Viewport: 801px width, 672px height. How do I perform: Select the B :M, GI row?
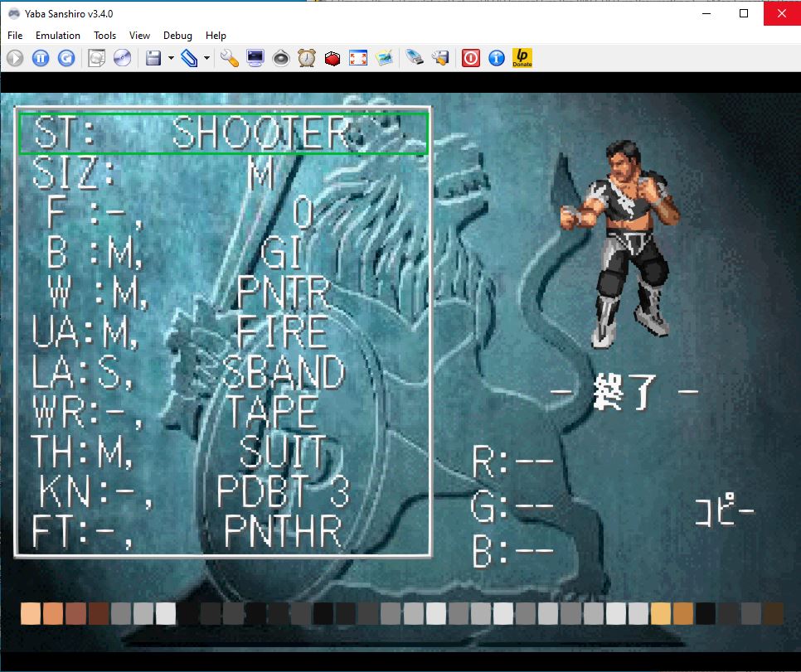(x=223, y=252)
